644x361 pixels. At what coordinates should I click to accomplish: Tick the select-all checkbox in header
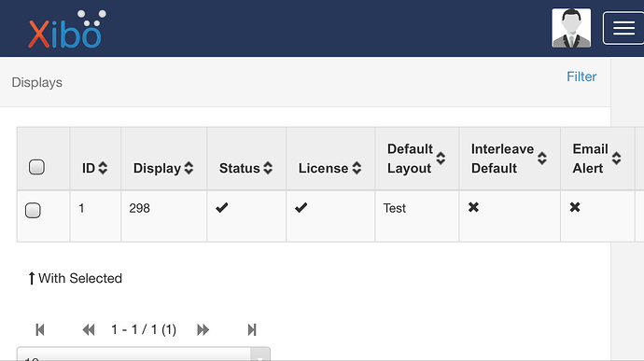36,167
